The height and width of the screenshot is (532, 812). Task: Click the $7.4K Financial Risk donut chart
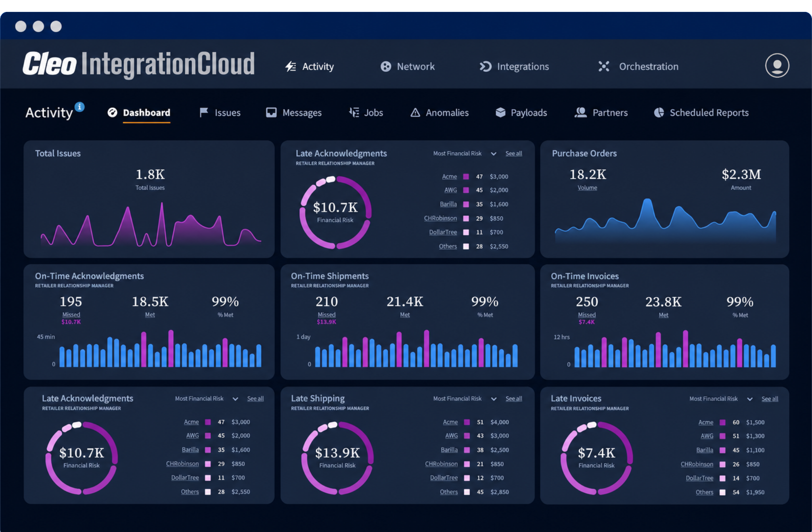596,458
